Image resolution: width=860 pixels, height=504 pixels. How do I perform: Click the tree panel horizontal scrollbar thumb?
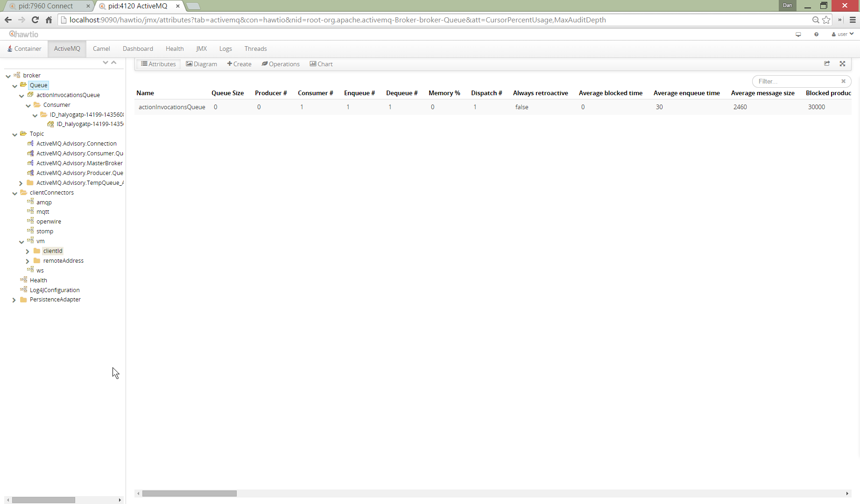[x=43, y=500]
